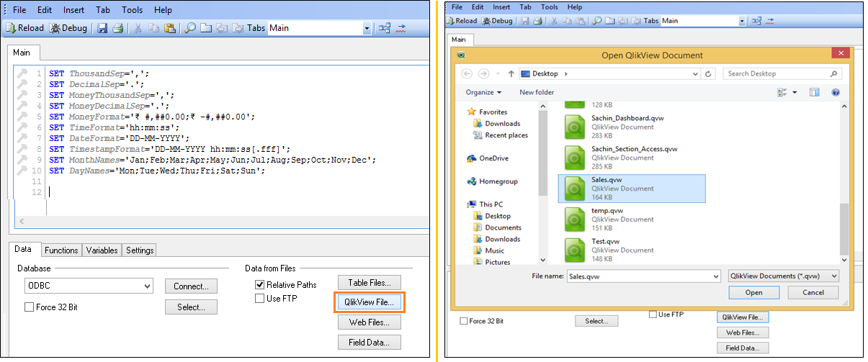
Task: Toggle Force 32 Bit checkbox below the dialog
Action: [x=463, y=321]
